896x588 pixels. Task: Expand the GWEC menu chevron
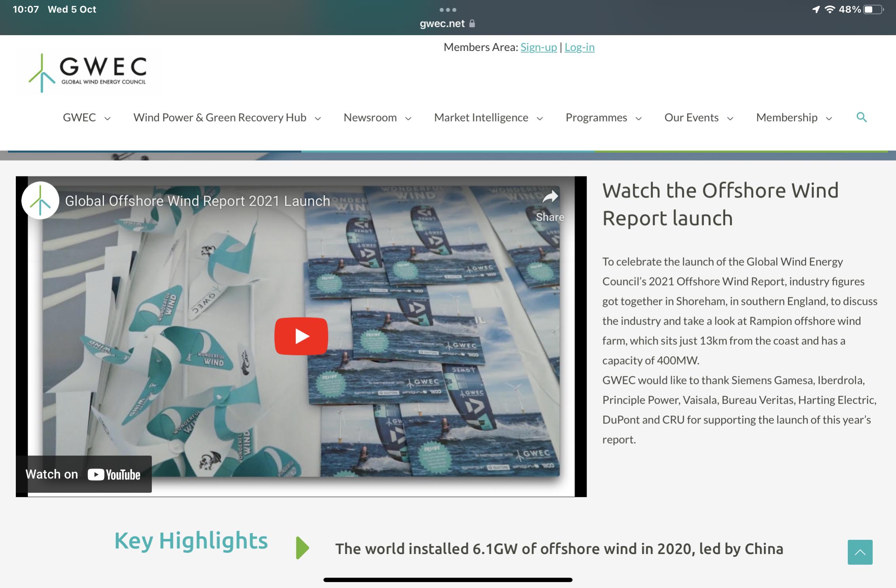[x=107, y=118]
